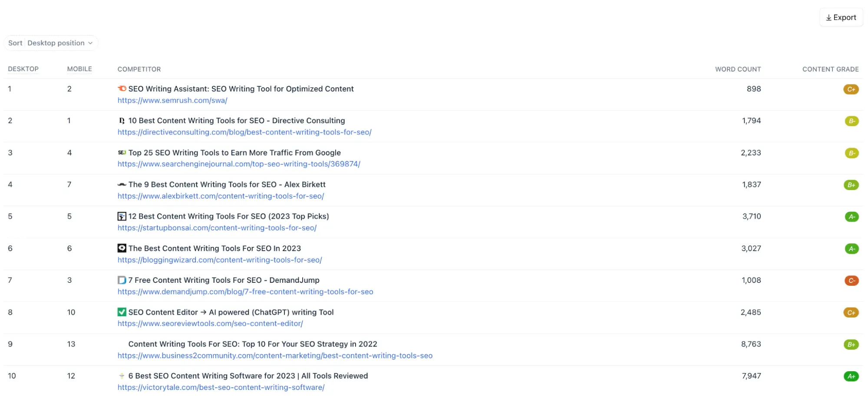Viewport: 868px width, 396px height.
Task: Click word count value 7,947
Action: click(752, 376)
